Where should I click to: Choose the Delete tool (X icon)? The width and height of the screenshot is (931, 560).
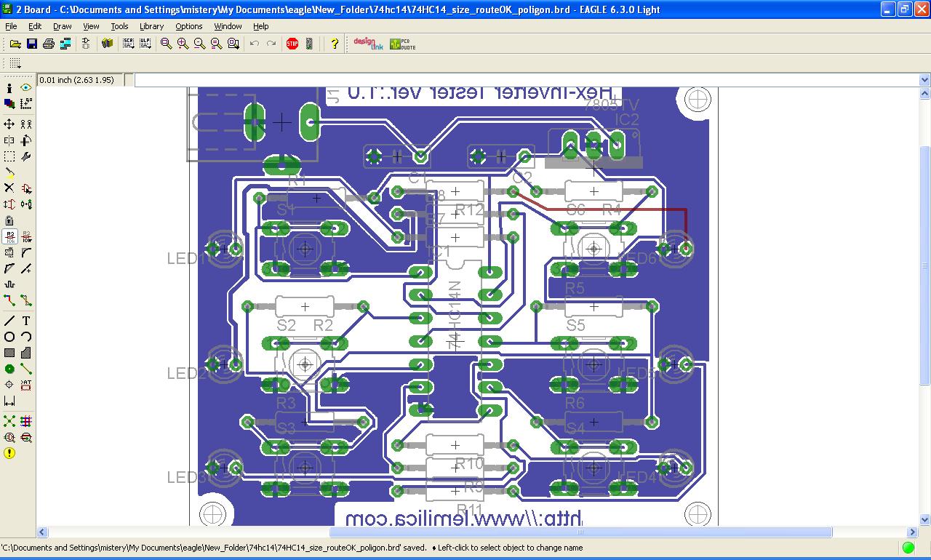point(9,188)
